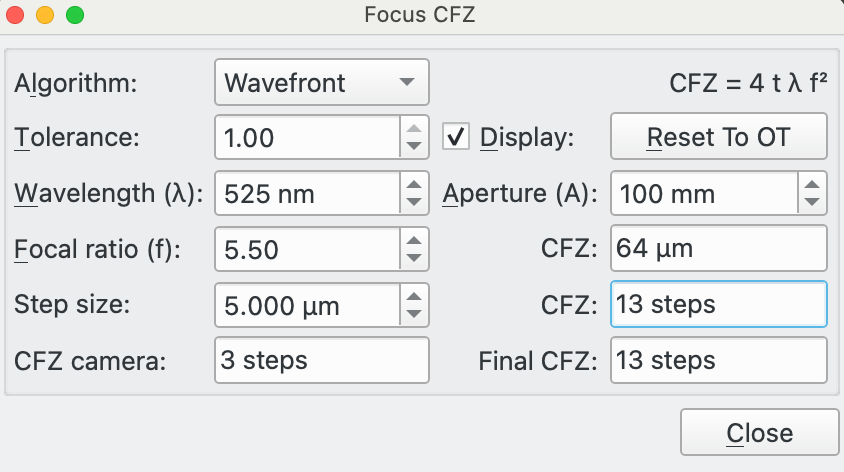Viewport: 844px width, 472px height.
Task: Select the CFZ field showing 64 µm
Action: 718,249
